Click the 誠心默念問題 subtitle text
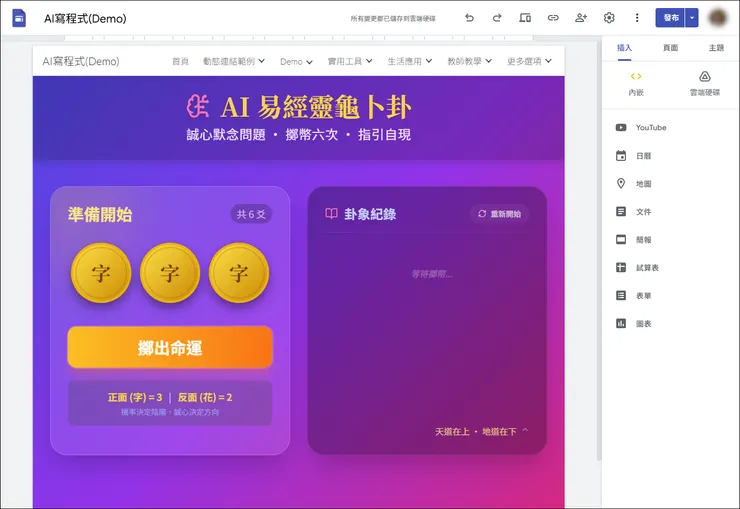The width and height of the screenshot is (740, 509). [x=226, y=135]
